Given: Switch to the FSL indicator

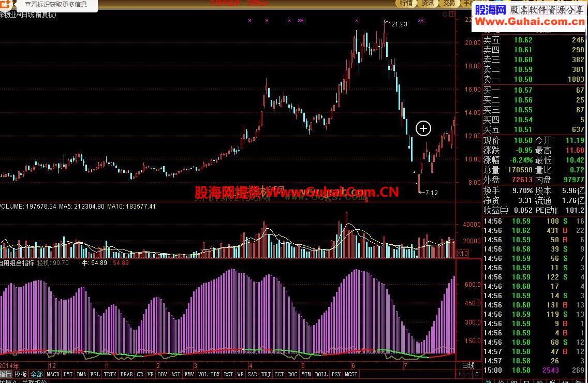Looking at the screenshot, I should tap(95, 374).
